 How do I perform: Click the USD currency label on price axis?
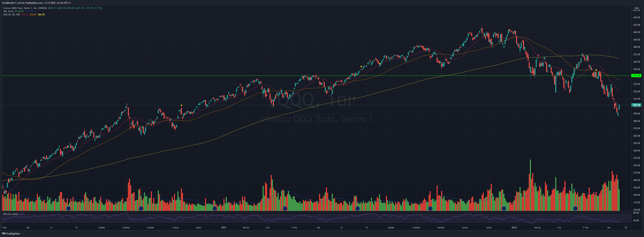[x=637, y=8]
